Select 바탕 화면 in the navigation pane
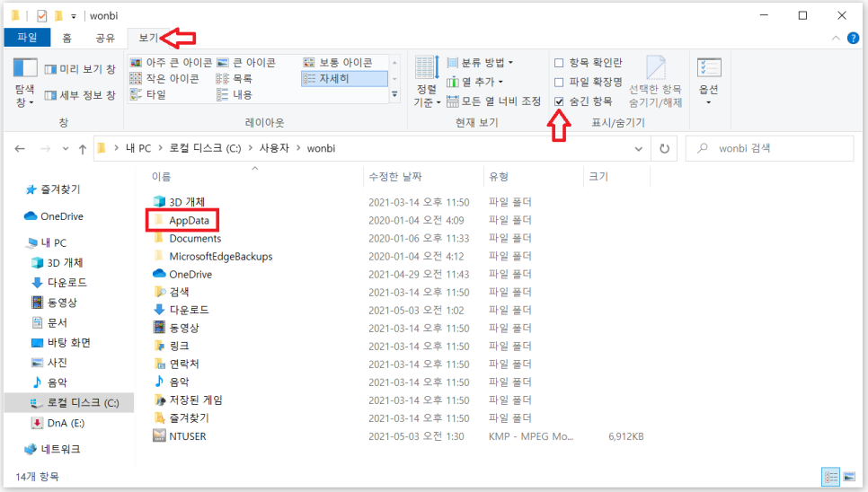 point(61,342)
